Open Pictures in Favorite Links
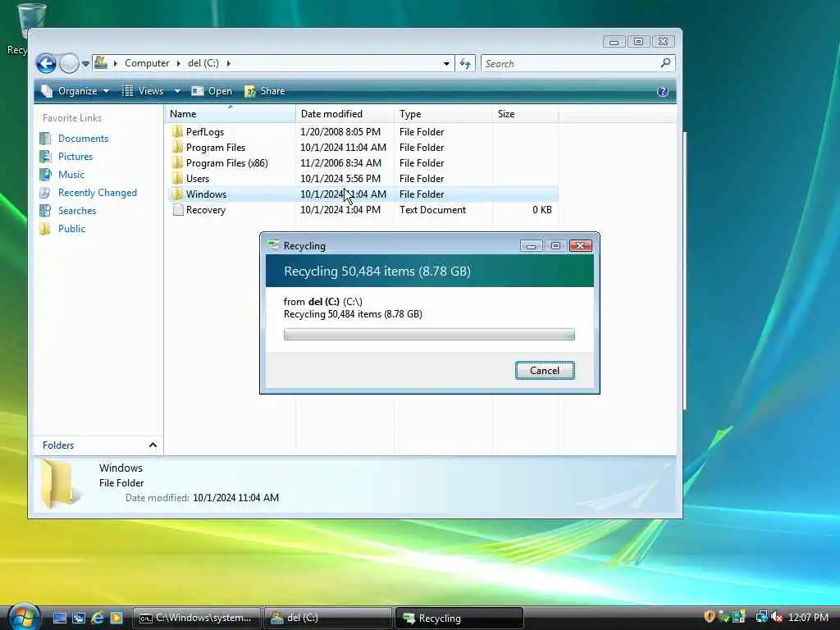840x630 pixels. (75, 157)
